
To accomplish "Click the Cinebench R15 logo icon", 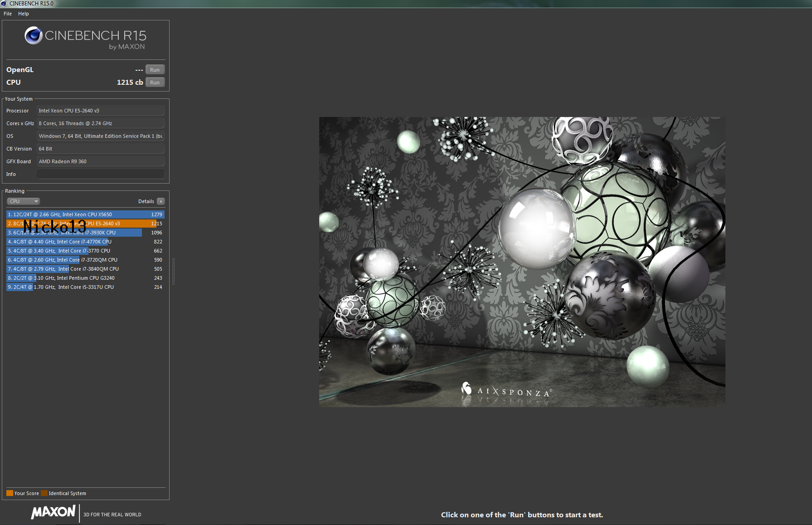I will tap(34, 35).
